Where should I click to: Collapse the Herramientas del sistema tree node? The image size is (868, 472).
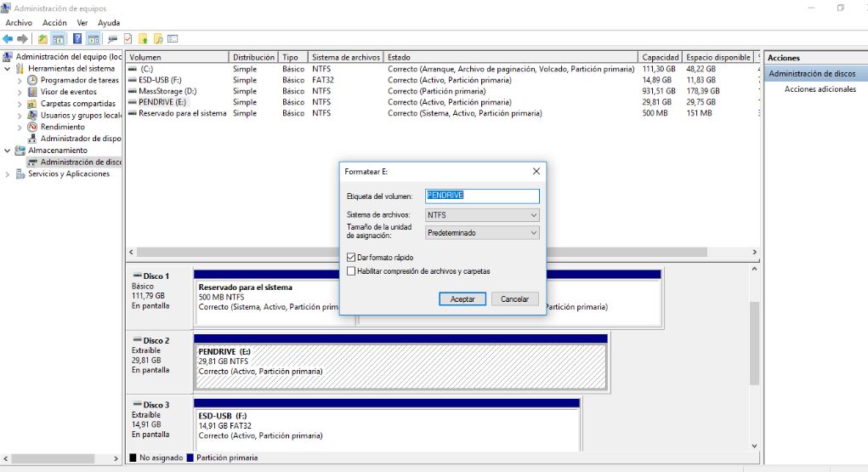(x=8, y=68)
